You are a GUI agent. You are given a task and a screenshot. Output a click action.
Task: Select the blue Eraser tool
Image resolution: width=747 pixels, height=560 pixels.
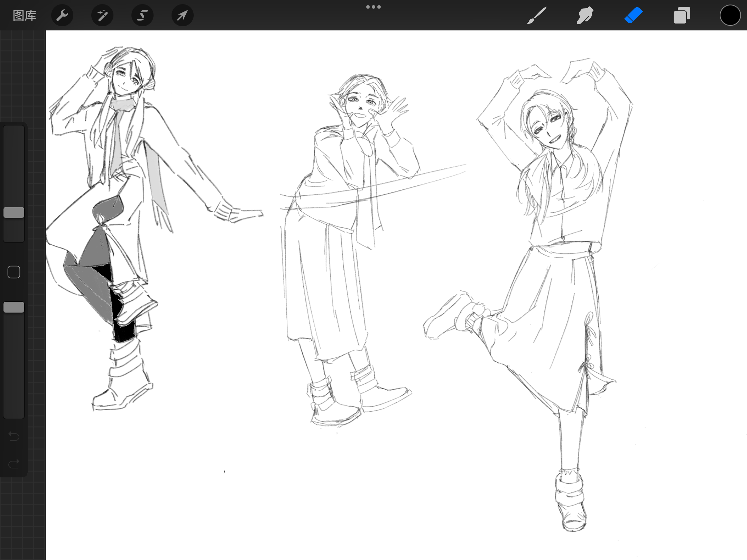click(633, 16)
